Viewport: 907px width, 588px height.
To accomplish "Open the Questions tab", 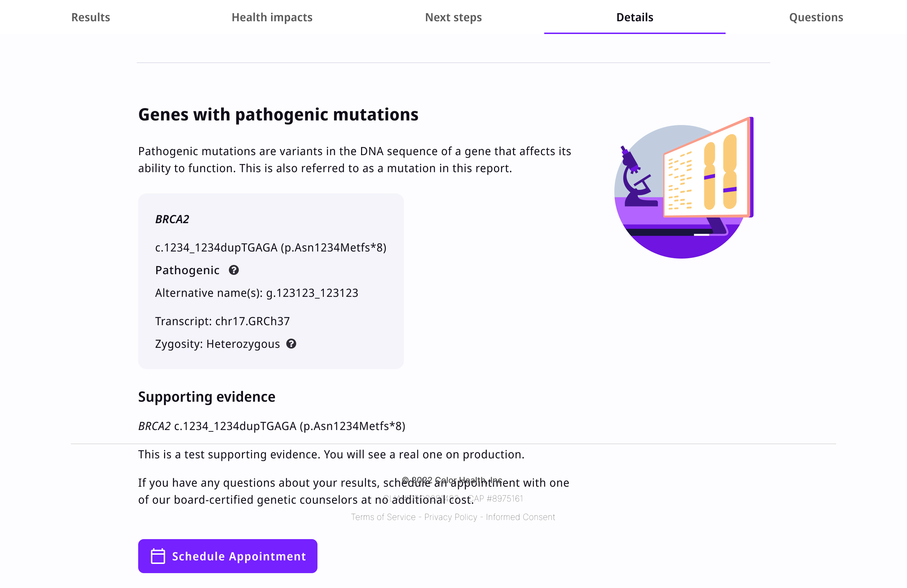I will pyautogui.click(x=816, y=17).
